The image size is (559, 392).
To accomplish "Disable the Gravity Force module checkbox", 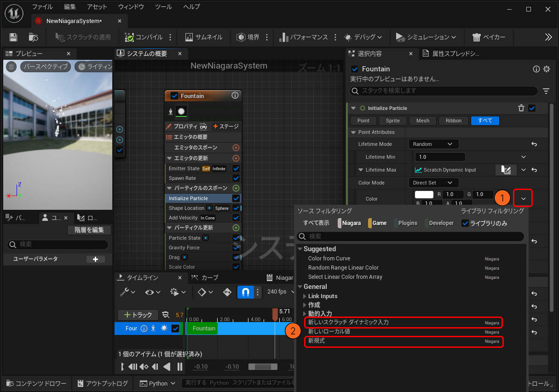I will 236,248.
